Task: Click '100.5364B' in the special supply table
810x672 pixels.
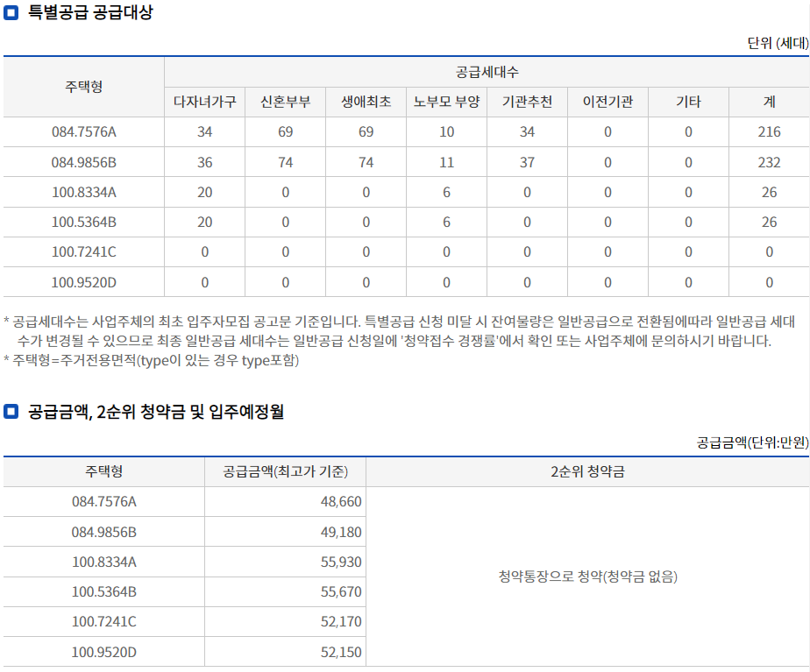Action: (x=83, y=223)
